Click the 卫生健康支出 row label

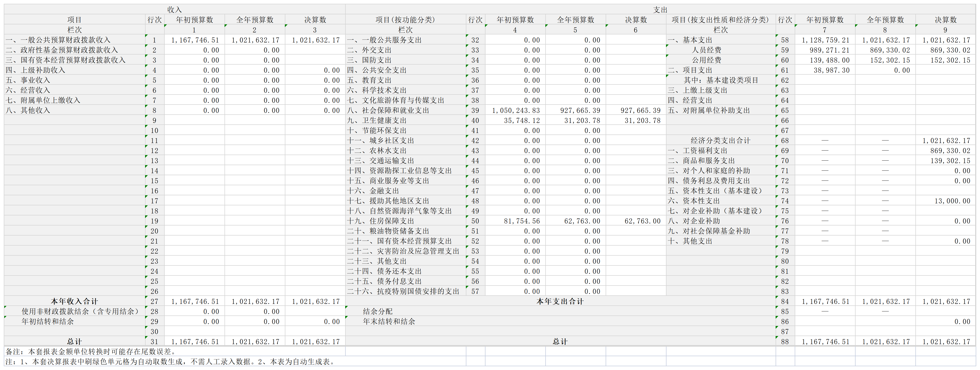377,121
